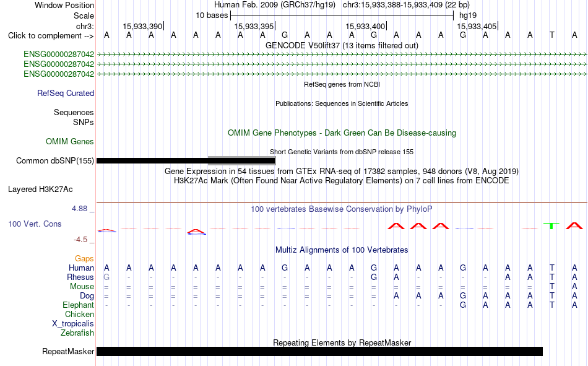Click the Window Position label
Viewport: 588px width, 366px height.
64,5
